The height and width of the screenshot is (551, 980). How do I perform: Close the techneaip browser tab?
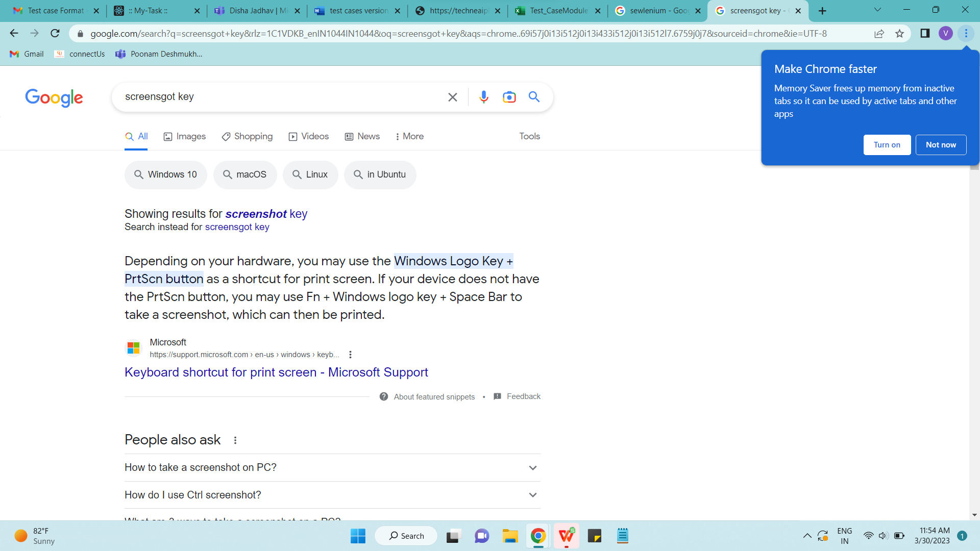point(498,11)
